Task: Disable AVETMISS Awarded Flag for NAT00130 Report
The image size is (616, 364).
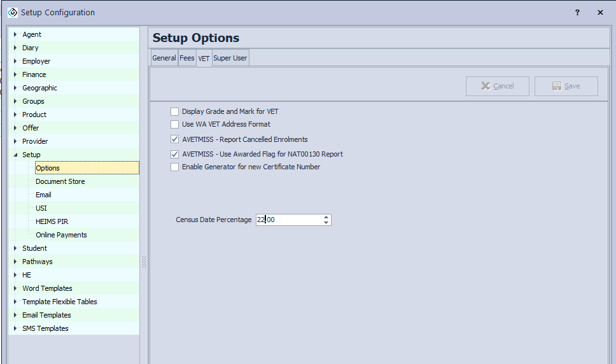Action: [174, 154]
